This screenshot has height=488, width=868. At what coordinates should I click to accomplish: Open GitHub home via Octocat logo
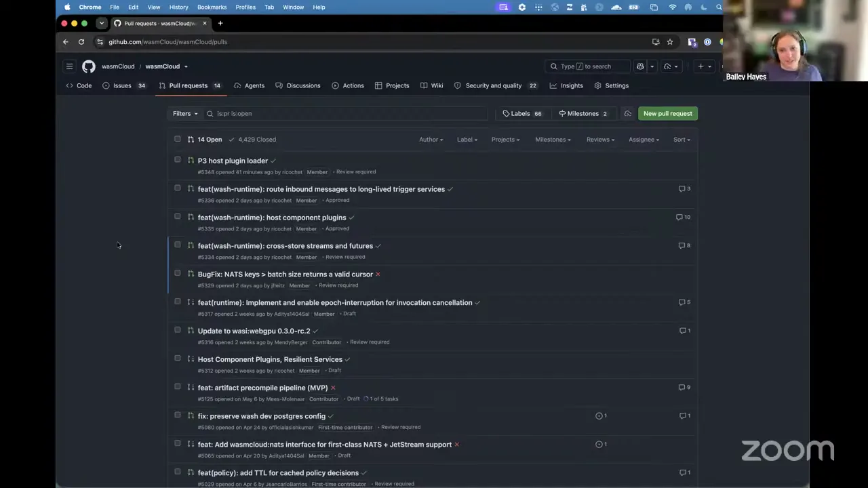click(89, 66)
